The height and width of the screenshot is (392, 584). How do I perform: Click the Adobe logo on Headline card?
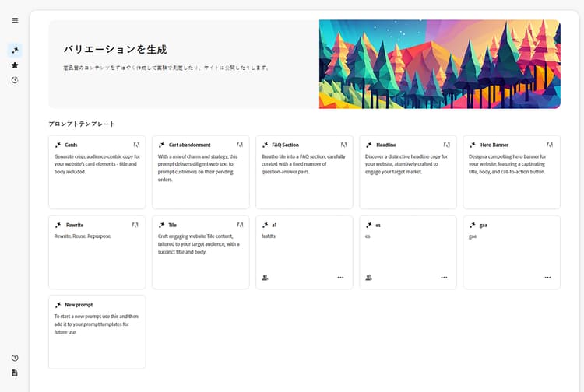pyautogui.click(x=447, y=145)
